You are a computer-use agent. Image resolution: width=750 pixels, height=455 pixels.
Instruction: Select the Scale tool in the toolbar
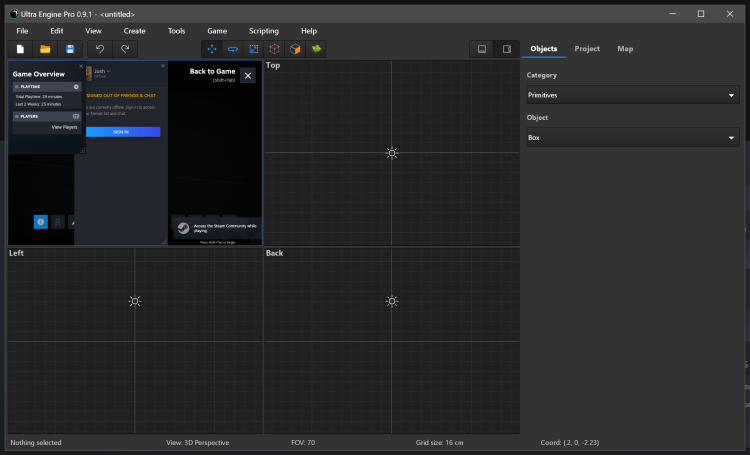[254, 49]
